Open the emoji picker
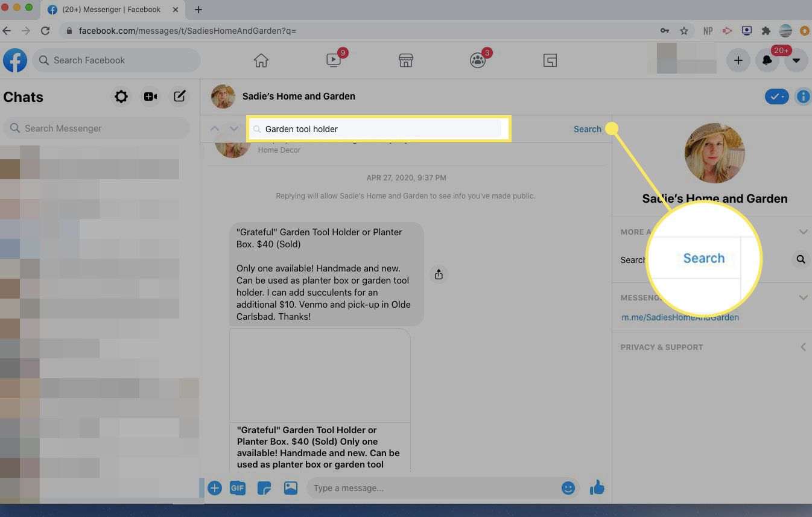The image size is (812, 517). pyautogui.click(x=568, y=488)
